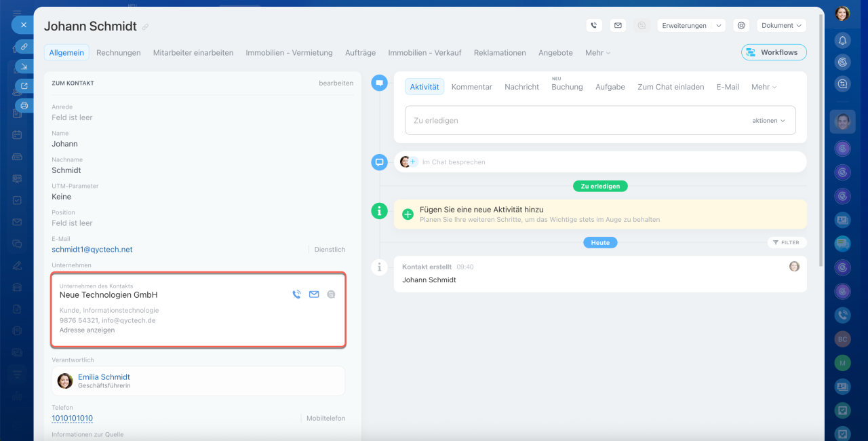Expand the aktionen dropdown in activity field
868x441 pixels.
pyautogui.click(x=768, y=121)
